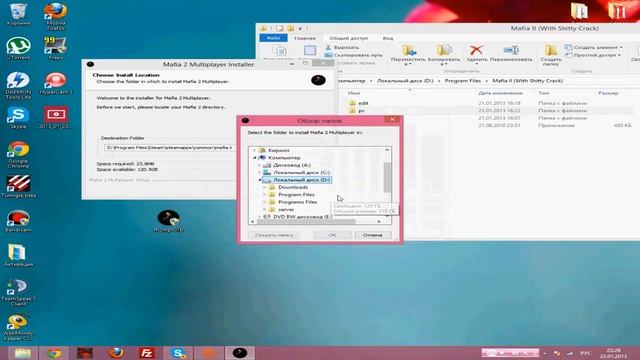Select Локальный диск (C:) in folder tree
This screenshot has height=360, width=640.
301,172
